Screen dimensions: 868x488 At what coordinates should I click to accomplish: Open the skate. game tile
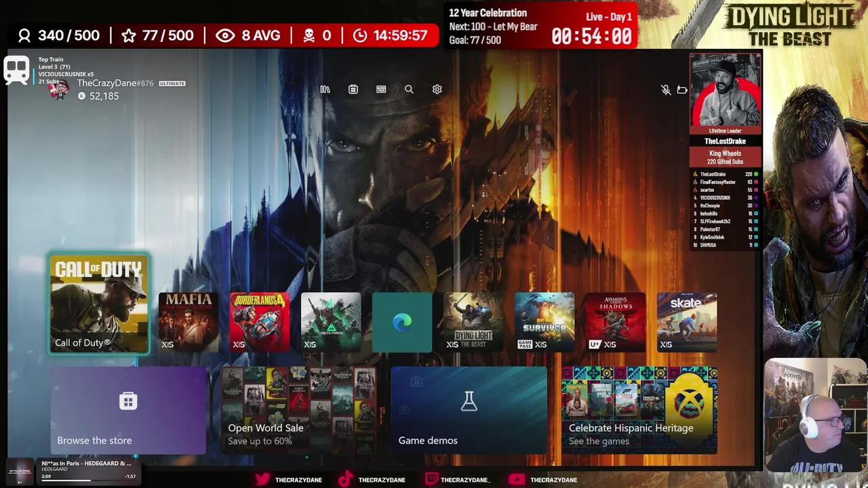pos(687,323)
